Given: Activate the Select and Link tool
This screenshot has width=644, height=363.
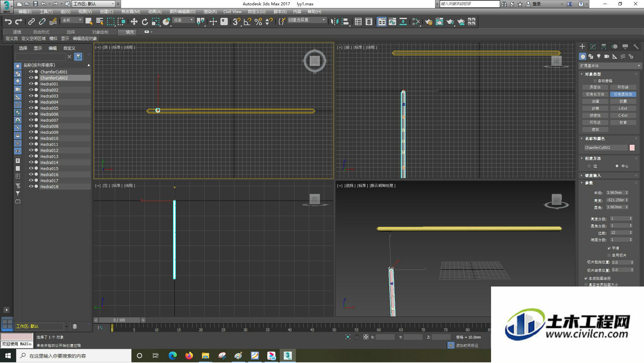Looking at the screenshot, I should (x=32, y=22).
